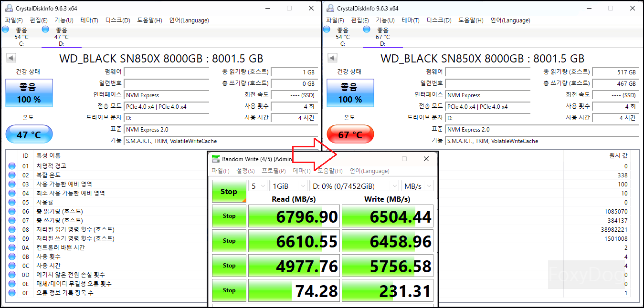Open the 프로필(P) menu in CrystalDiskMark
This screenshot has width=644, height=308.
pos(274,171)
